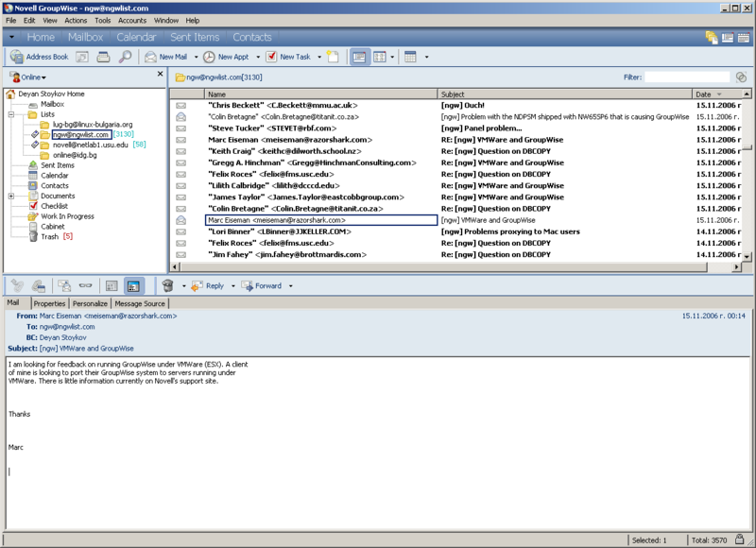The image size is (756, 548).
Task: Switch to the Properties tab
Action: pos(50,303)
